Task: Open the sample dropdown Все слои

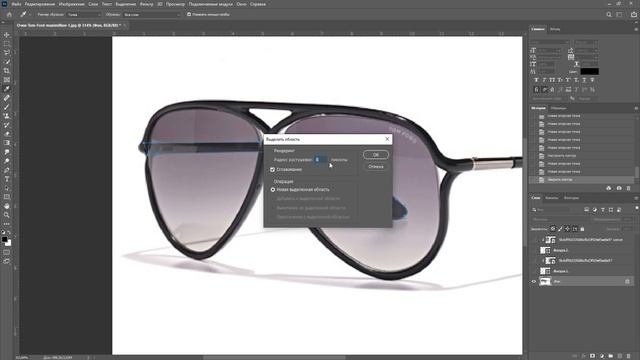Action: pyautogui.click(x=152, y=14)
